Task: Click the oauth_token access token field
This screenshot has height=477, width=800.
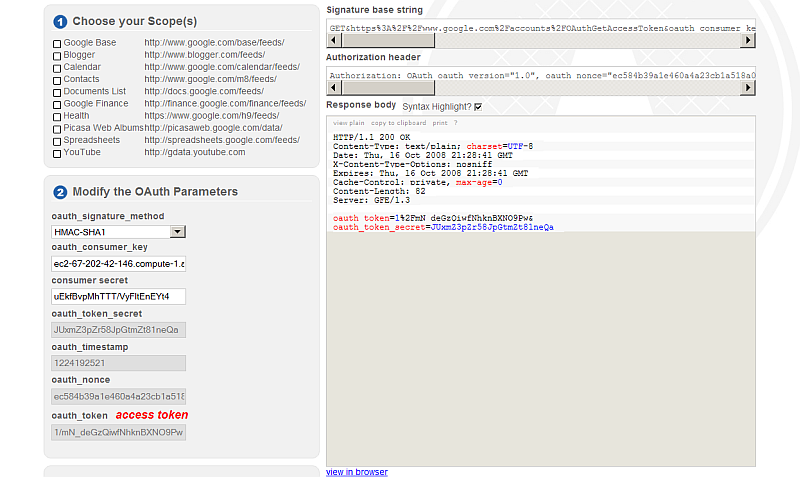Action: pyautogui.click(x=118, y=432)
